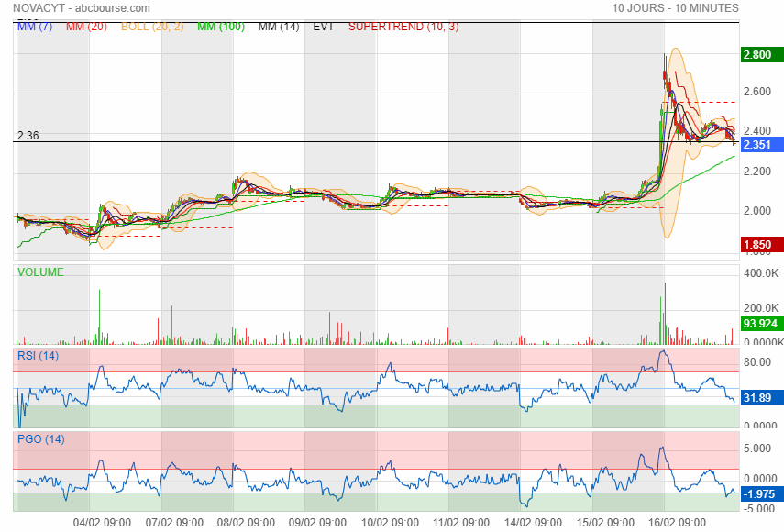
Task: Click the 09/02 09:00 date label
Action: coord(317,523)
